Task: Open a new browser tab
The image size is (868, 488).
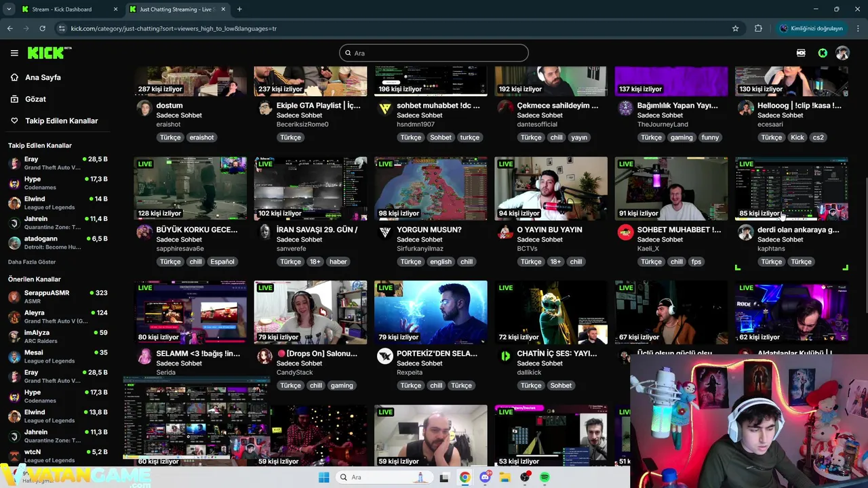Action: click(x=239, y=9)
